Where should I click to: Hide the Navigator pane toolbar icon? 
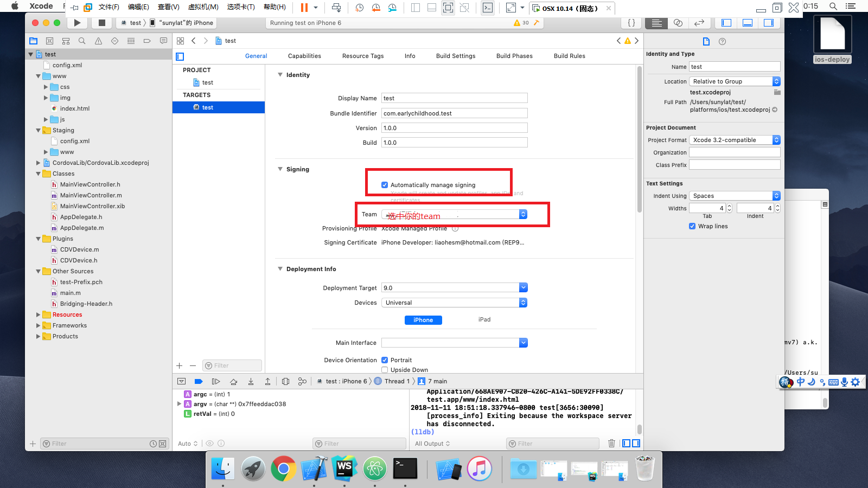pos(726,23)
